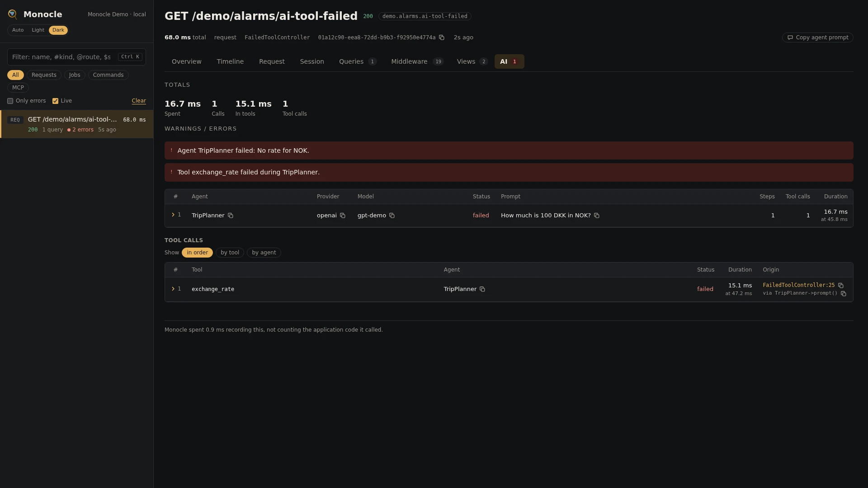Click the 2 errors indicator in sidebar
The width and height of the screenshot is (868, 488).
(x=80, y=130)
